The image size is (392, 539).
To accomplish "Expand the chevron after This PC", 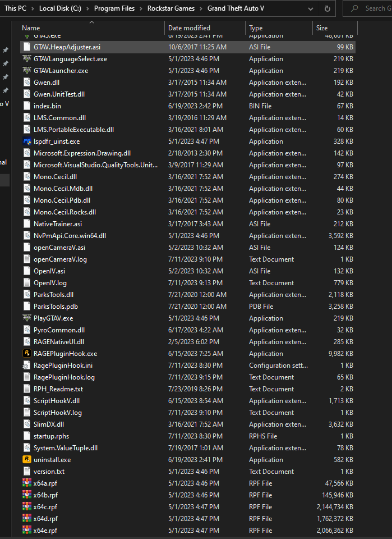I will click(x=33, y=8).
